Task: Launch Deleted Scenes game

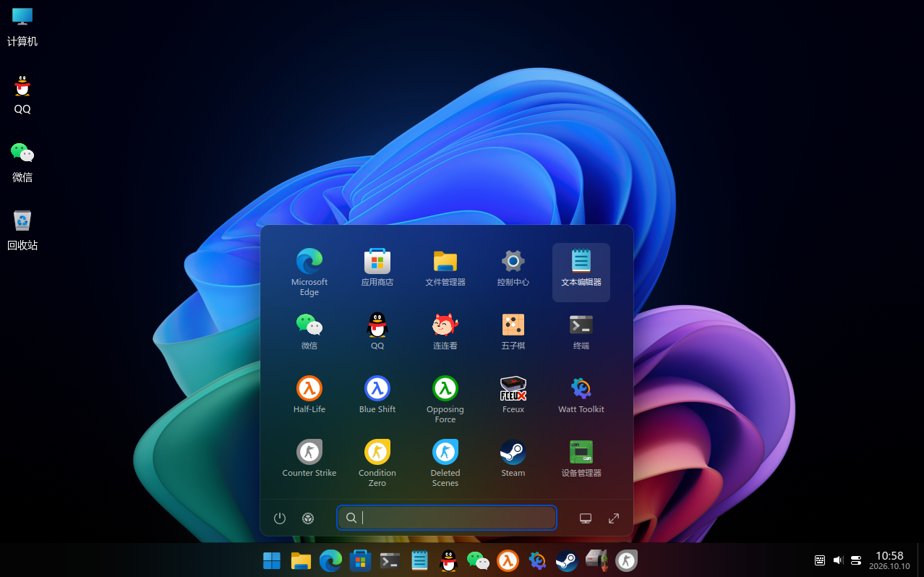Action: click(x=445, y=463)
